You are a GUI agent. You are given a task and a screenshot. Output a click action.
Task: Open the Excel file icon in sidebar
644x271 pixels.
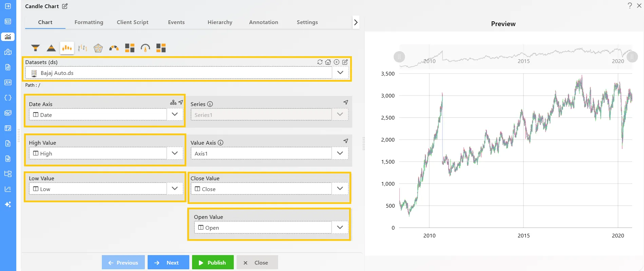[8, 143]
